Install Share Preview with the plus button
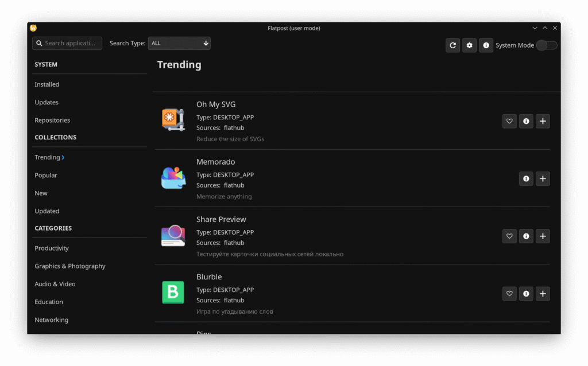Screen dimensions: 588x366 [543, 236]
